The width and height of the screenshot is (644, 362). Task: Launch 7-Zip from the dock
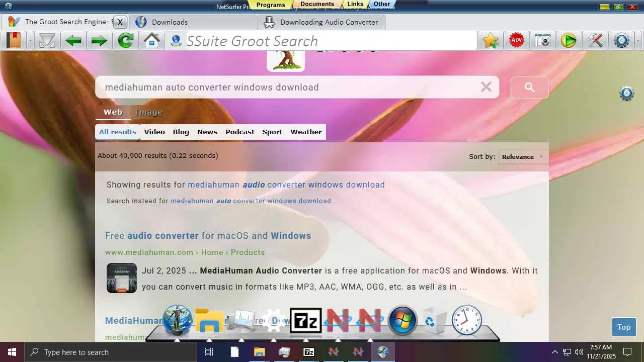[306, 320]
